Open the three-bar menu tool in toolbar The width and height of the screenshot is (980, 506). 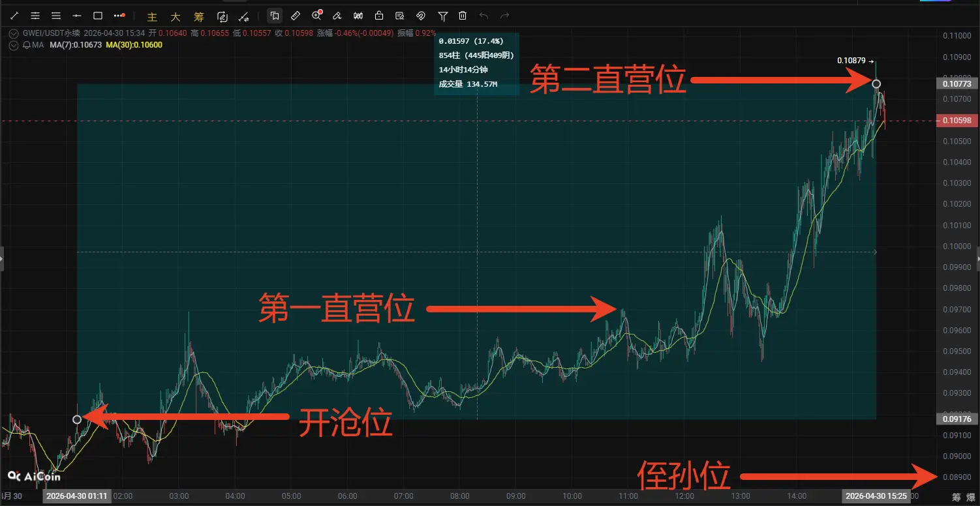pyautogui.click(x=56, y=16)
